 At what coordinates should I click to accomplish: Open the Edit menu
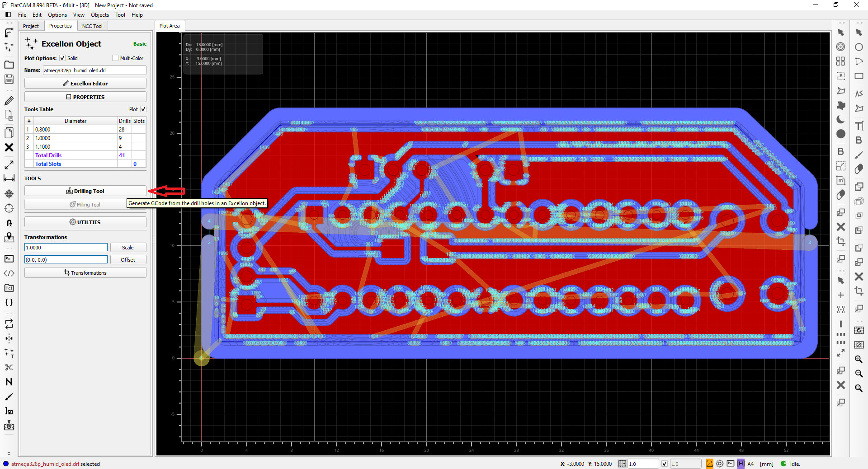click(37, 15)
